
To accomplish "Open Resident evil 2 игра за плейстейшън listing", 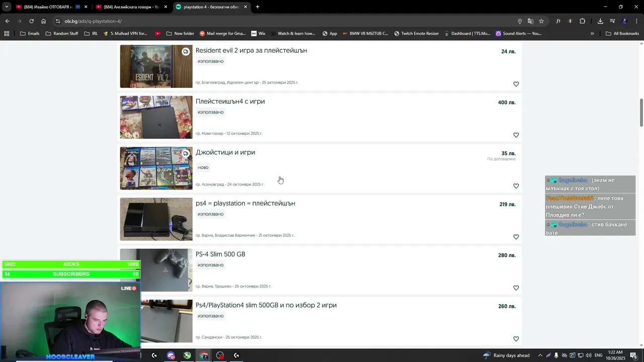I will tap(251, 50).
